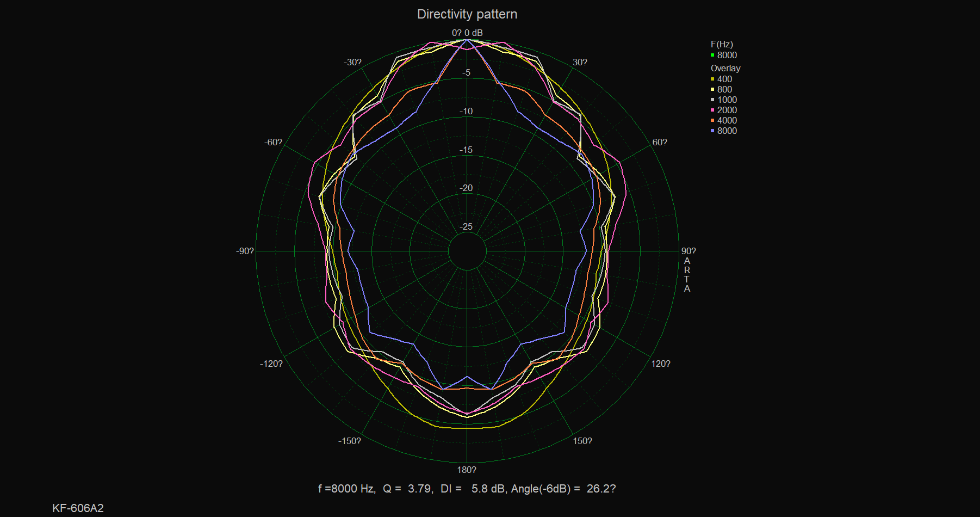Select the 800 overlay legend entry
Image resolution: width=980 pixels, height=517 pixels.
point(721,89)
